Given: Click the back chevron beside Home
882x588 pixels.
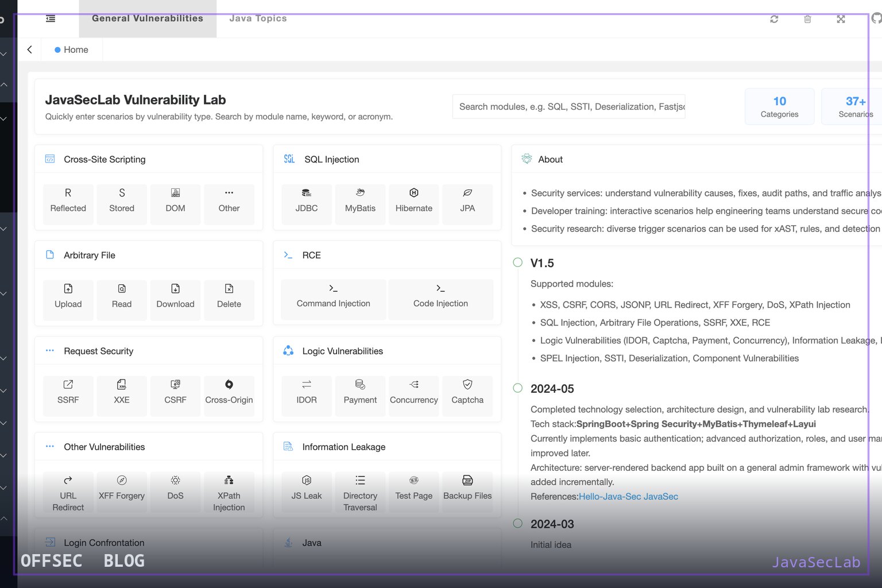Looking at the screenshot, I should coord(30,50).
